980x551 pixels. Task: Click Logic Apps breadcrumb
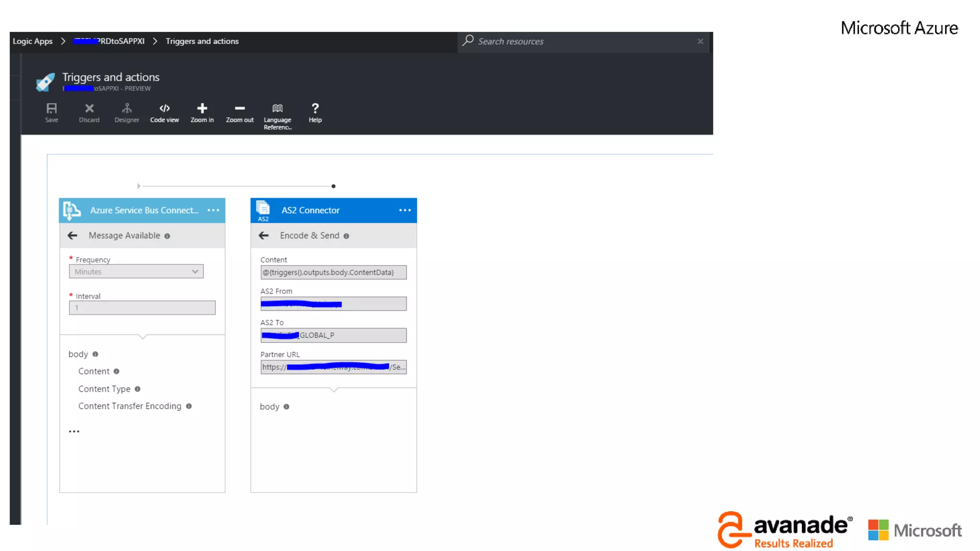(x=33, y=41)
